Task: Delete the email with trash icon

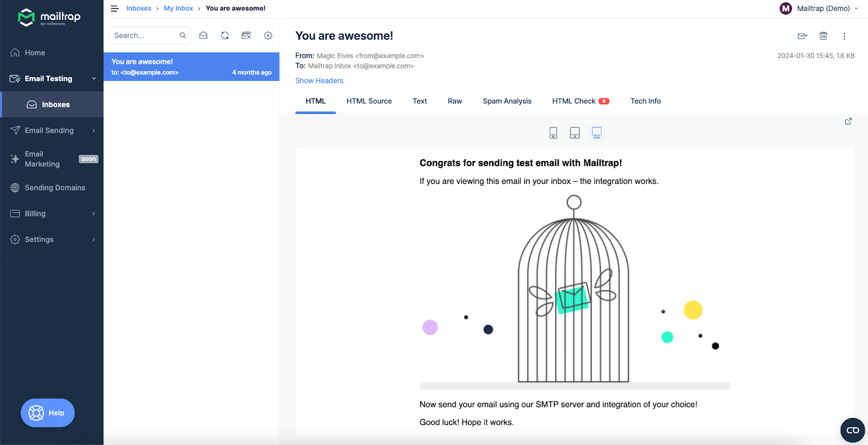Action: [823, 36]
